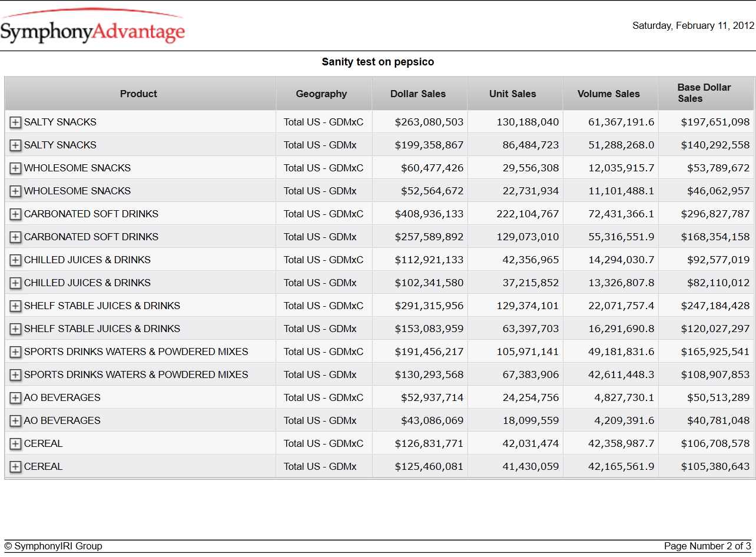756x557 pixels.
Task: Click the SymphonyAdvantage logo
Action: pyautogui.click(x=92, y=26)
